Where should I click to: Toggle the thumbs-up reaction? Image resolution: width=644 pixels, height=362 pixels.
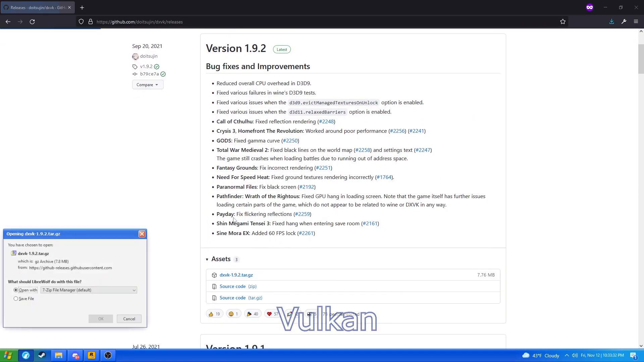[x=214, y=314]
